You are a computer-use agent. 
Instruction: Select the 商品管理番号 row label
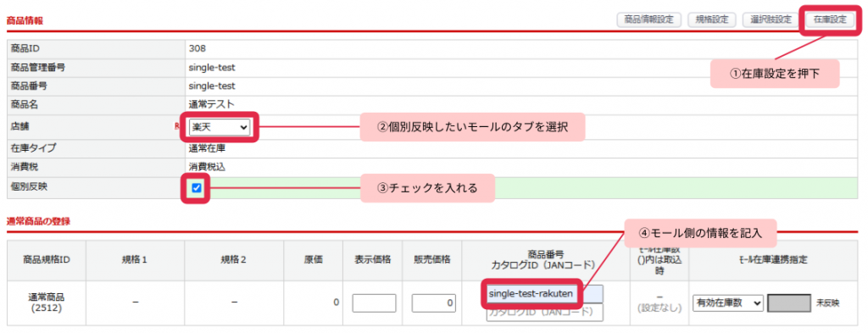[38, 68]
